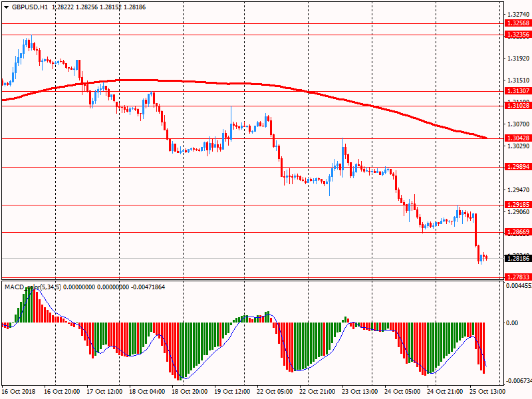Click the 22 Oct 21:00 time label

click(317, 392)
